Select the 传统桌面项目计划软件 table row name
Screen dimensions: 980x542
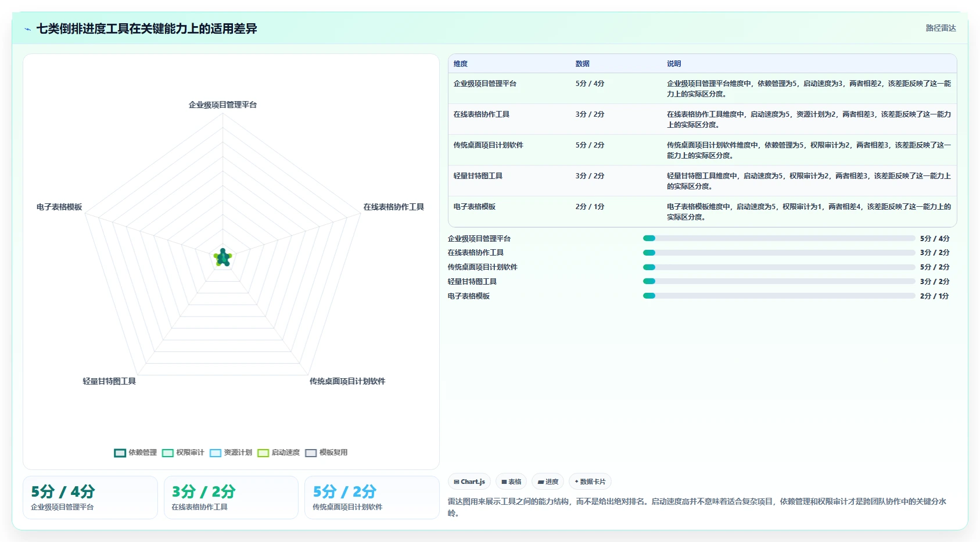(489, 145)
